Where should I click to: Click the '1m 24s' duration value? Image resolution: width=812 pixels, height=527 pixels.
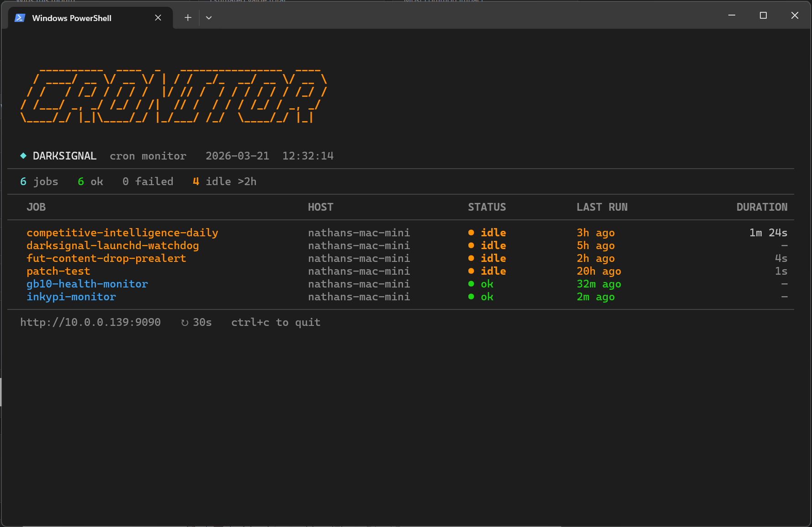pyautogui.click(x=769, y=233)
